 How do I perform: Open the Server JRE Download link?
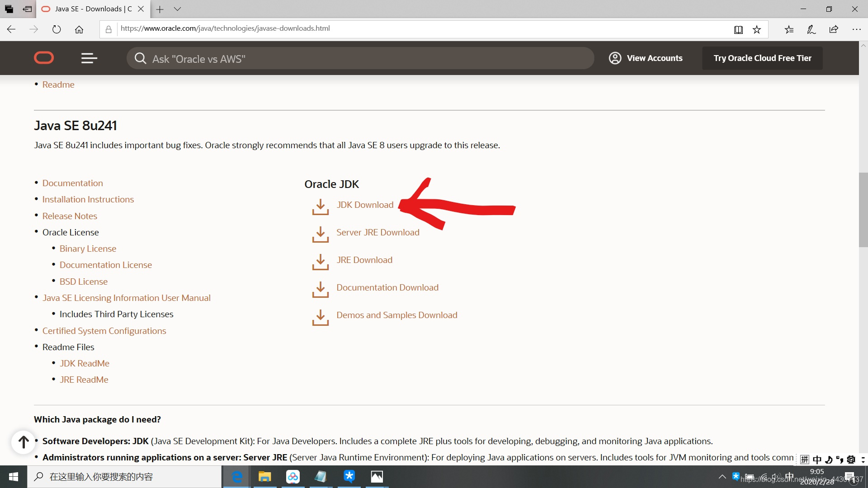[378, 232]
